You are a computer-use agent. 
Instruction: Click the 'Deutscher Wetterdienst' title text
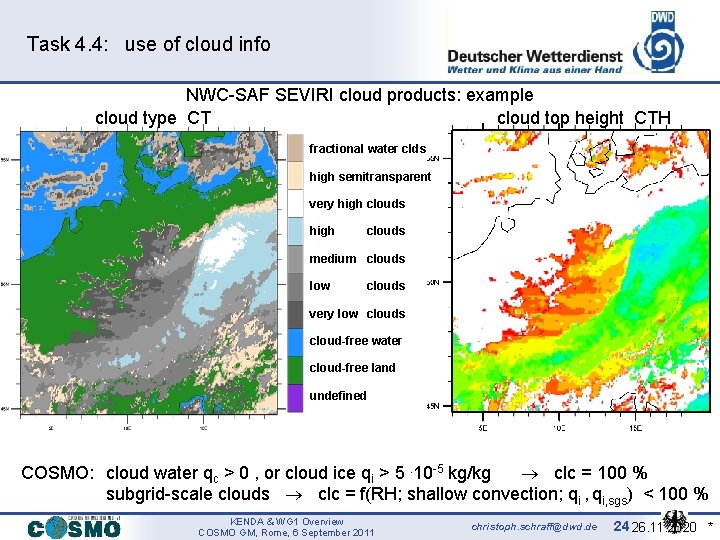534,56
